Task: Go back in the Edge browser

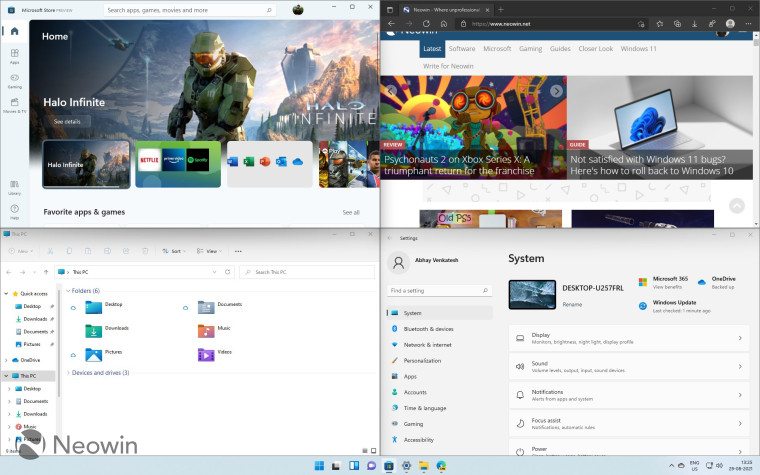Action: 391,24
